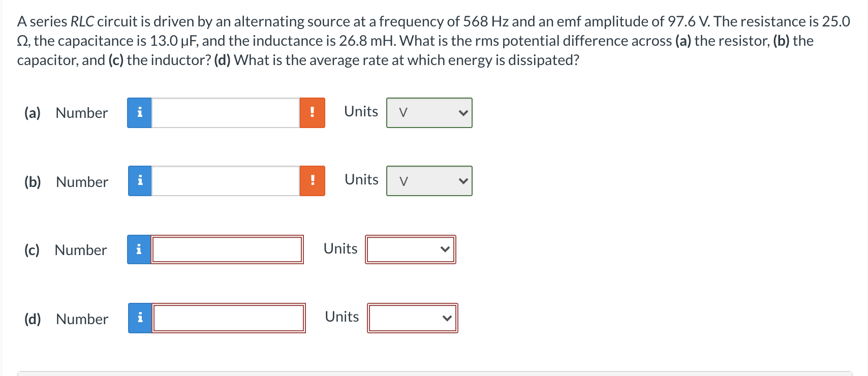Open the empty Units dropdown for part (c)
The width and height of the screenshot is (868, 376).
pyautogui.click(x=410, y=249)
